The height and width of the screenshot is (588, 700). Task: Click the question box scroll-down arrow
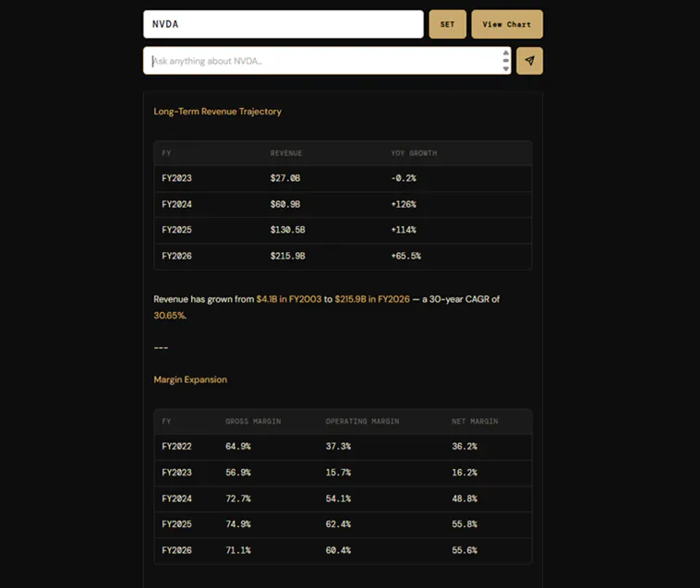click(506, 68)
